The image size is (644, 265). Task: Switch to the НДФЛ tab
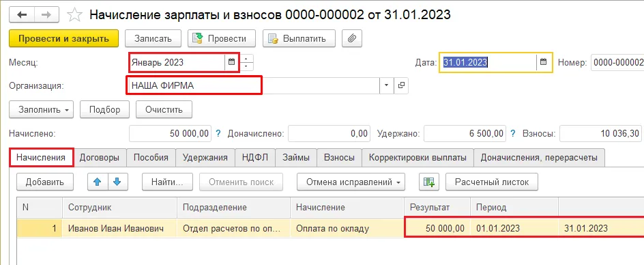point(255,158)
